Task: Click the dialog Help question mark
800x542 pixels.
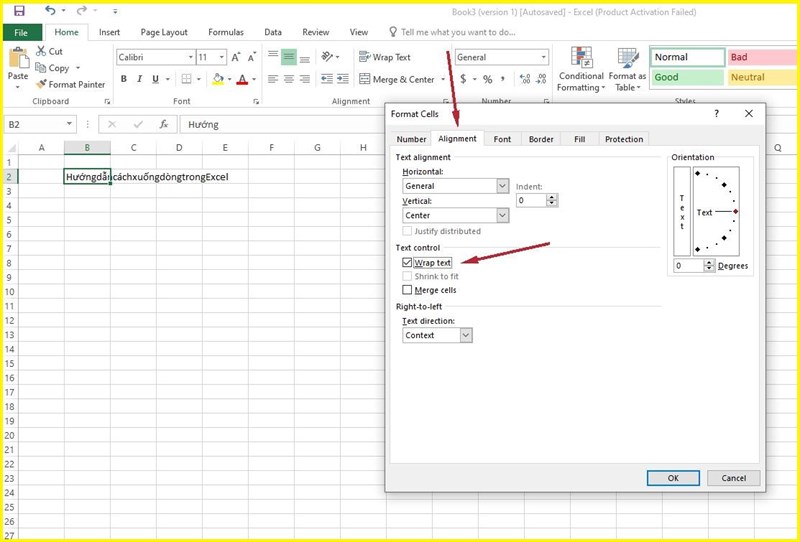Action: pos(716,113)
